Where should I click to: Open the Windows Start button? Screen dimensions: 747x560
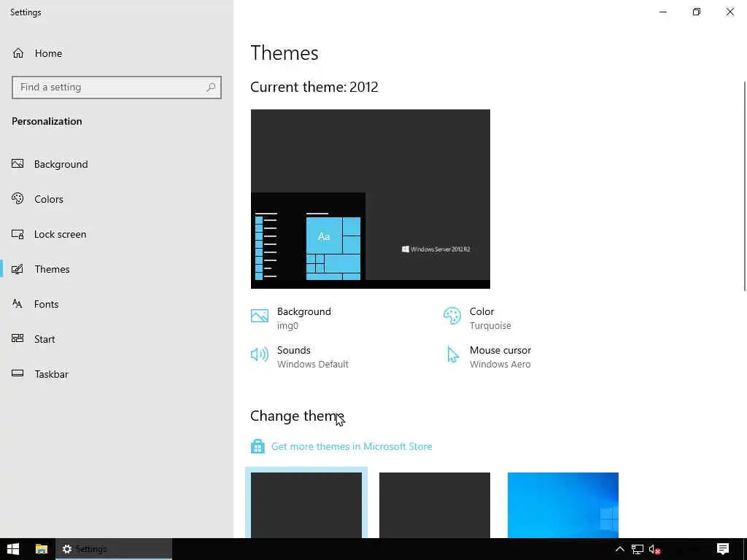[13, 549]
